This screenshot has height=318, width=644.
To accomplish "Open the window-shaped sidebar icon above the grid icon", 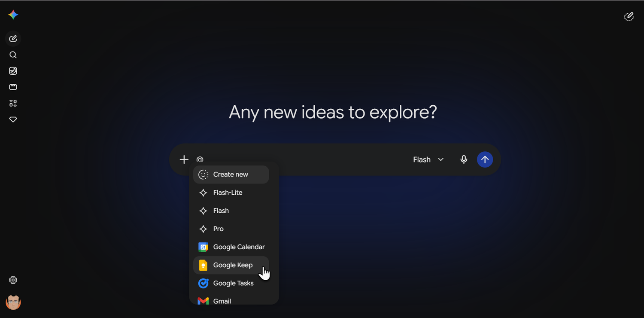I will [x=13, y=87].
